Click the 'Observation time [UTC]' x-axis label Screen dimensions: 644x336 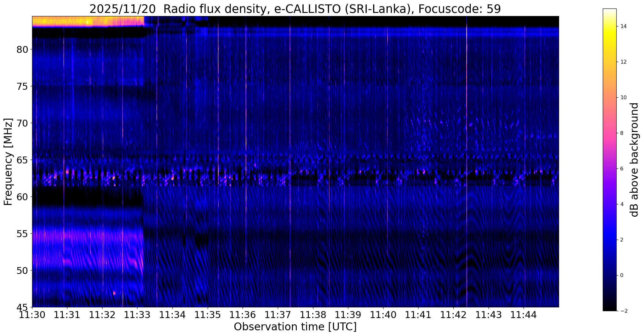click(295, 327)
